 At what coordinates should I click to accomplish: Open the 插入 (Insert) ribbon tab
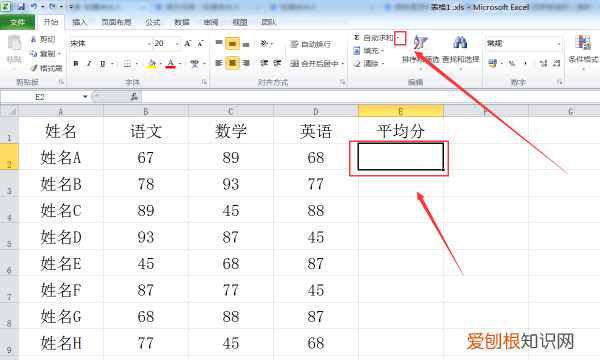coord(80,22)
